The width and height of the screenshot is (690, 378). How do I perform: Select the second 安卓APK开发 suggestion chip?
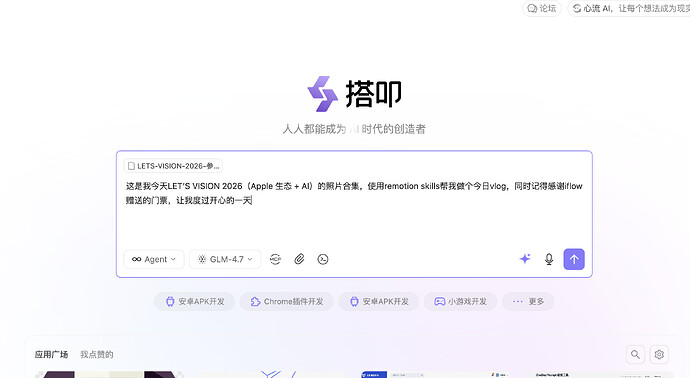tap(378, 301)
